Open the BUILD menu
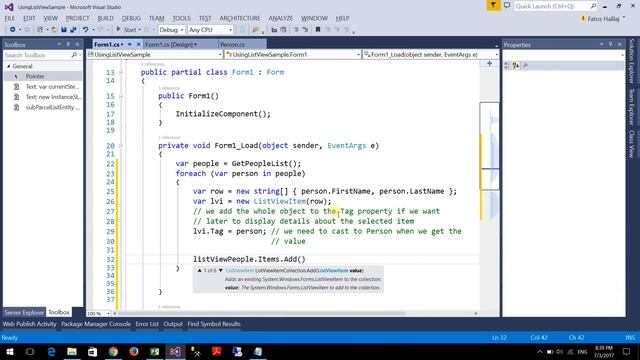 pos(105,18)
